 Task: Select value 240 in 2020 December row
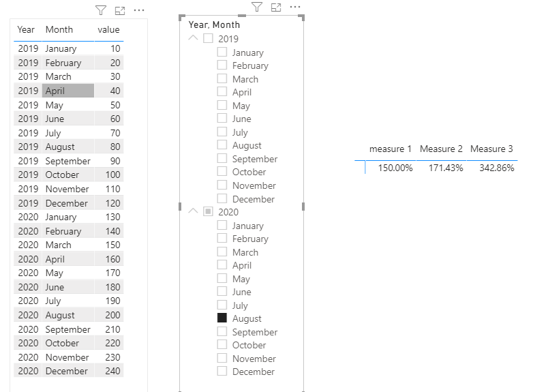(x=112, y=371)
